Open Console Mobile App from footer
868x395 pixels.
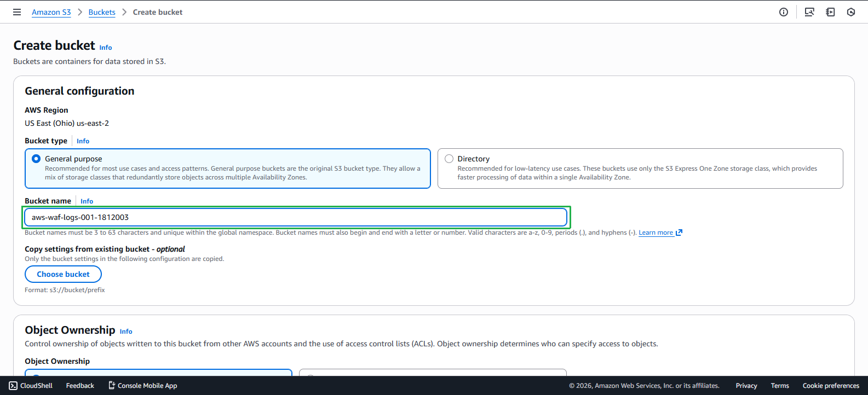[x=142, y=386]
